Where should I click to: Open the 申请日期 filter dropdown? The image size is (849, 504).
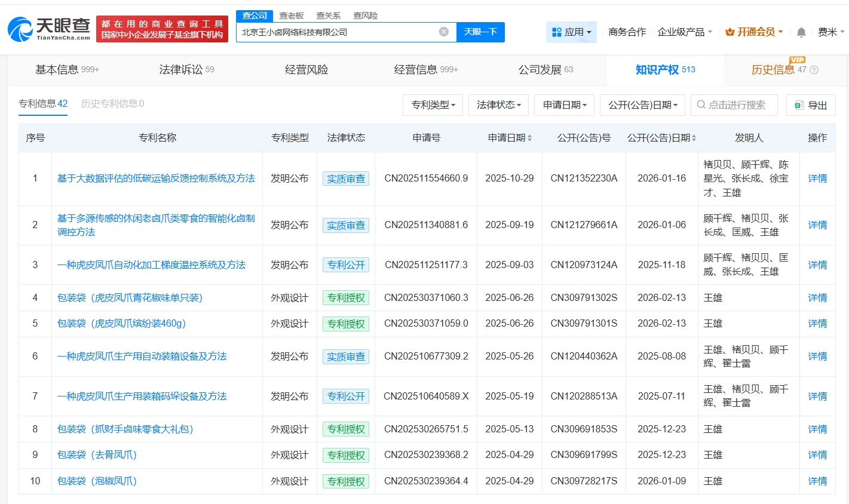[x=564, y=105]
